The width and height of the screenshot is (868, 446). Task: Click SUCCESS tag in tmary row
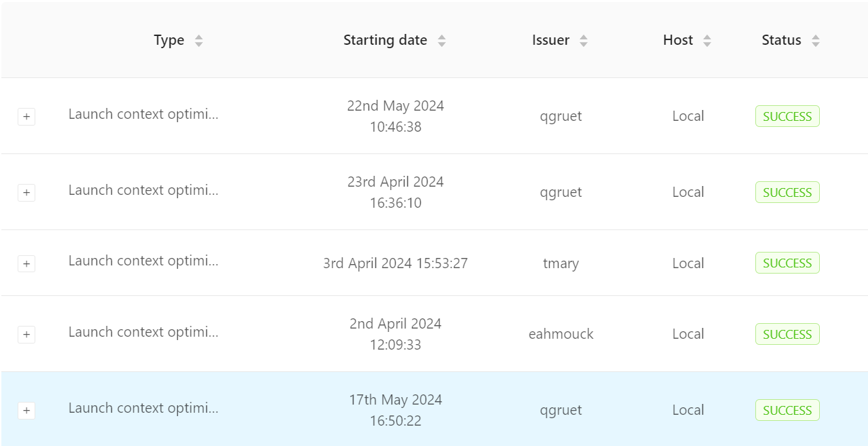tap(787, 263)
